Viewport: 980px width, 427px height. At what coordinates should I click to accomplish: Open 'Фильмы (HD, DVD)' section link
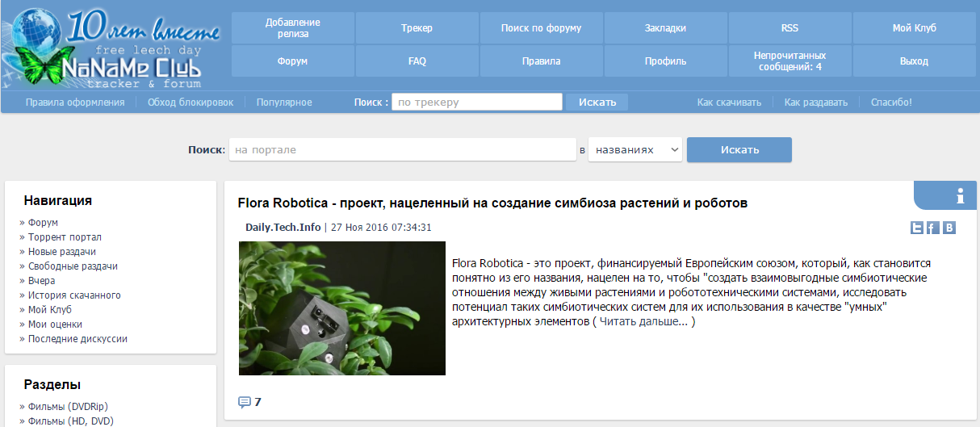pos(71,421)
